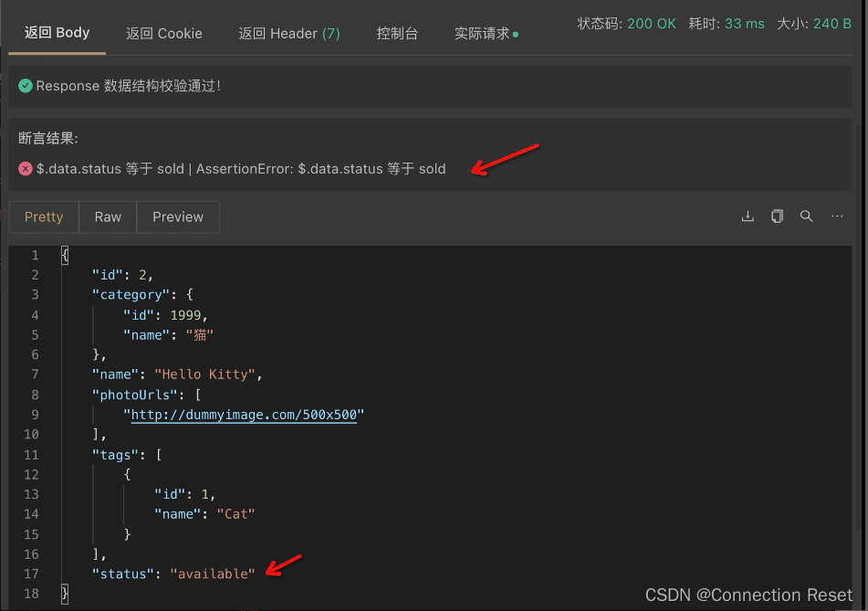Click the "name": "Hello Kitty" line
Image resolution: width=868 pixels, height=611 pixels.
(177, 374)
